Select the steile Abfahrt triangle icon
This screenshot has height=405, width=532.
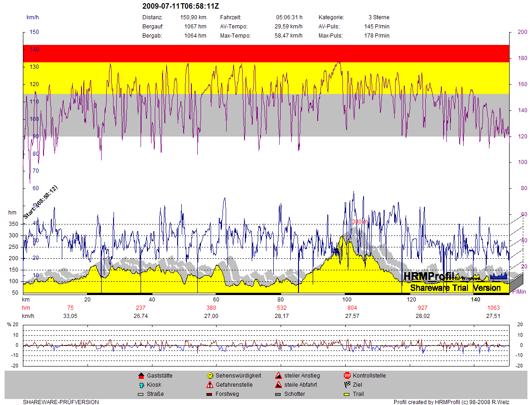(278, 385)
